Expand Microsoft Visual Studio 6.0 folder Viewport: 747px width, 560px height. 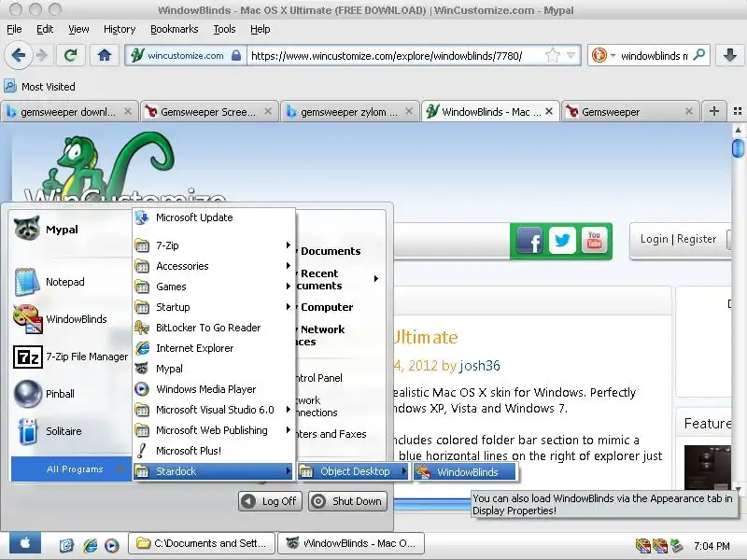click(214, 410)
